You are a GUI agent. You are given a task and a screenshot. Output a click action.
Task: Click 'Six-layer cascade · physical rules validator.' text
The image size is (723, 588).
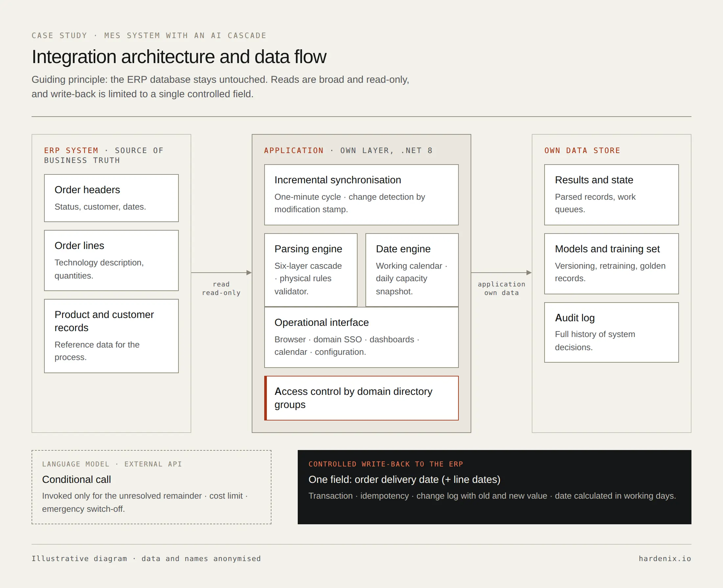308,279
